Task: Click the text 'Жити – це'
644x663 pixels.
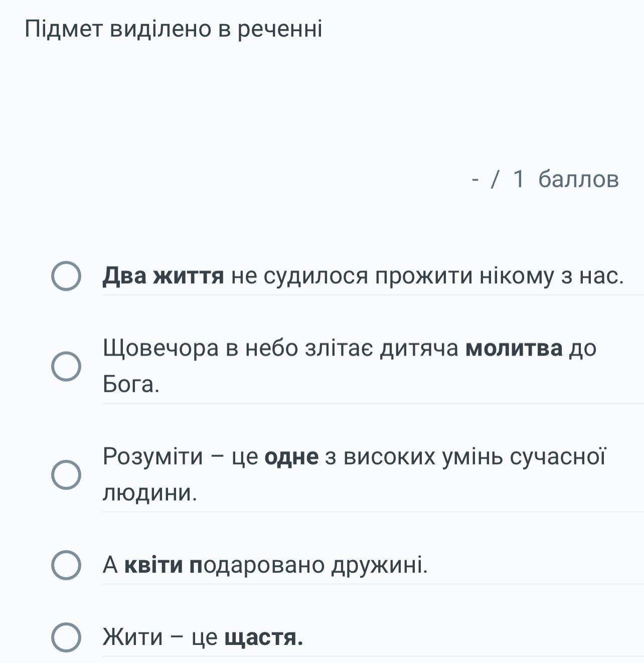Action: 160,637
